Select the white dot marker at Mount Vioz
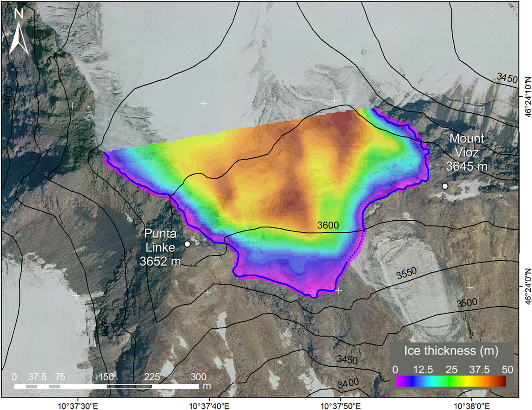The image size is (532, 410). pyautogui.click(x=445, y=186)
